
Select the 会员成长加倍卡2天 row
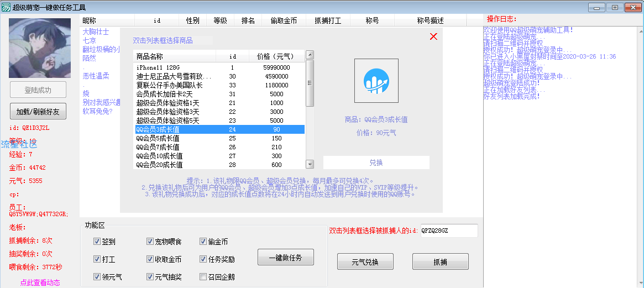tap(219, 94)
